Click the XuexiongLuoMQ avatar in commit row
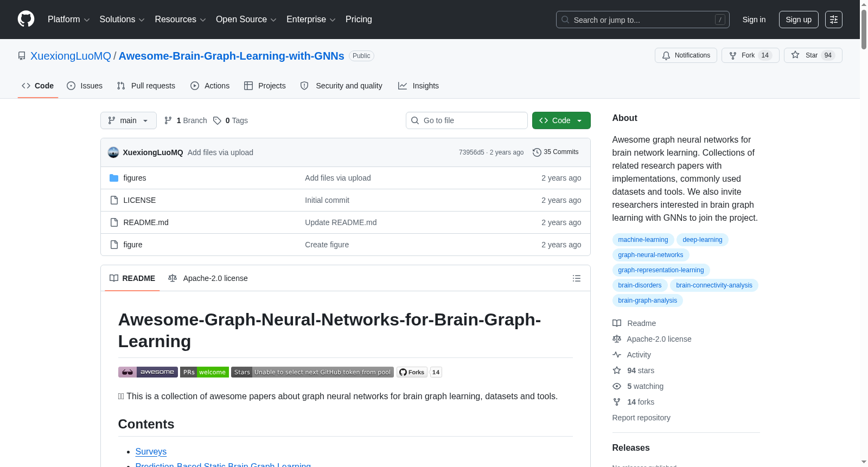 113,152
